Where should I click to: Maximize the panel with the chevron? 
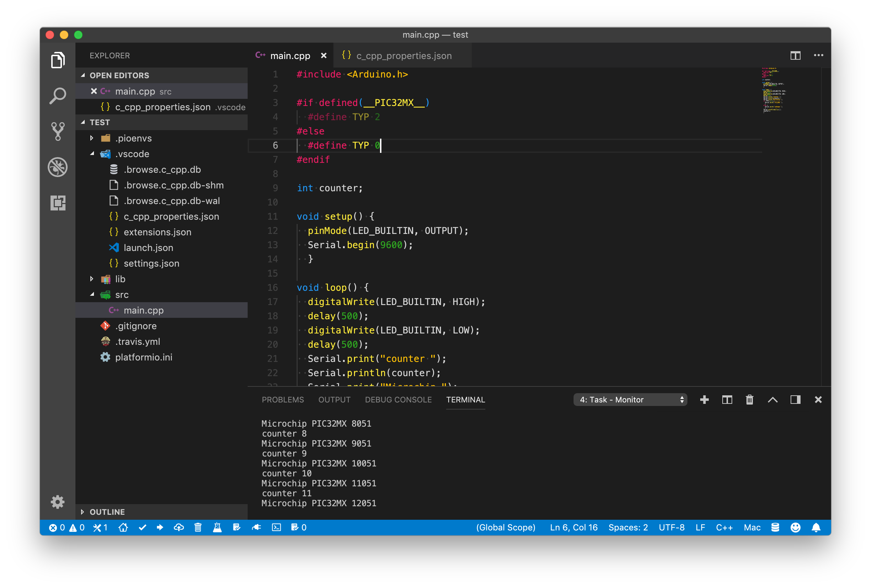click(772, 400)
